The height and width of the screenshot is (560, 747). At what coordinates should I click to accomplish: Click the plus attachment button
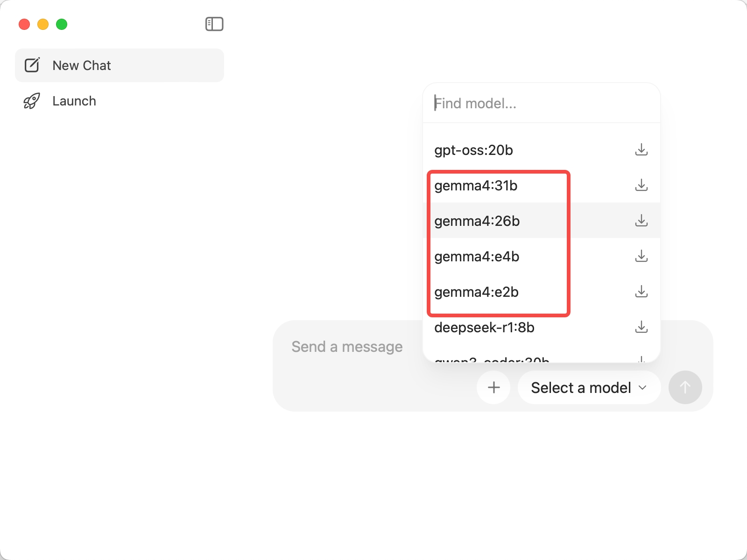click(x=493, y=387)
